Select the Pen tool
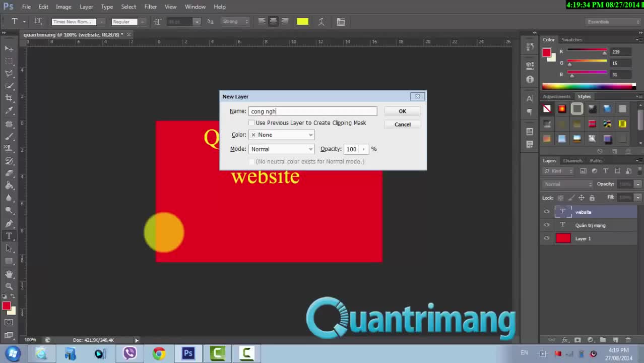The width and height of the screenshot is (644, 363). (x=9, y=223)
